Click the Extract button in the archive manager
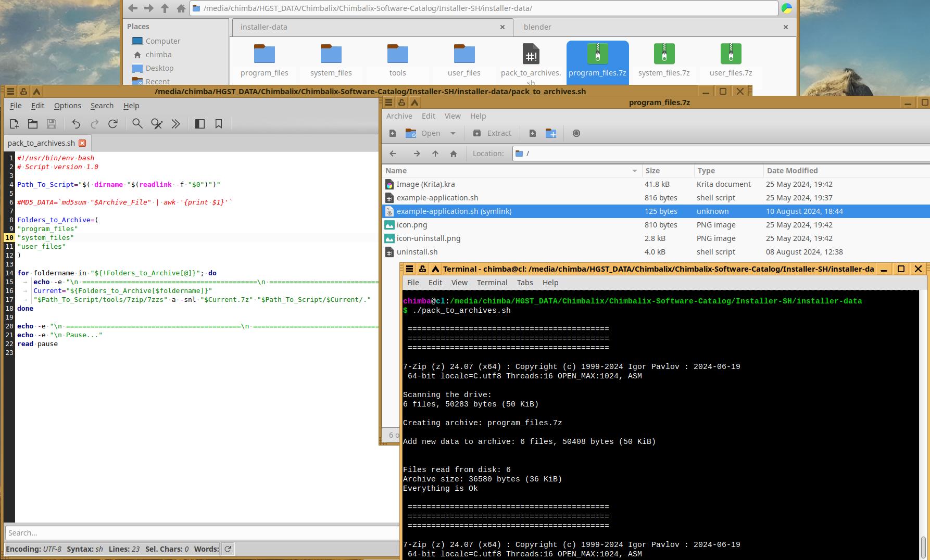The width and height of the screenshot is (930, 560). [492, 134]
